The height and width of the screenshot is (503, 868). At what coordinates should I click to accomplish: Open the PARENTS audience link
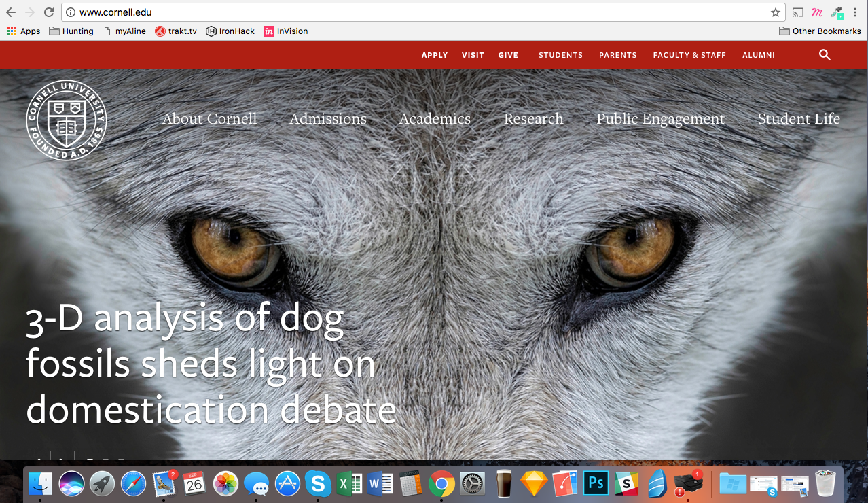click(618, 55)
